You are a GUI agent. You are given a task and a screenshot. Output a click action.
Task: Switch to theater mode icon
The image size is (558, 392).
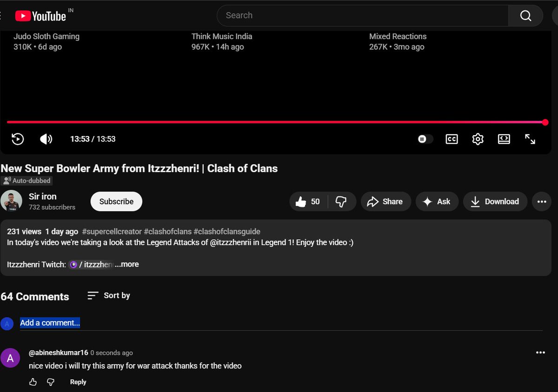[504, 139]
